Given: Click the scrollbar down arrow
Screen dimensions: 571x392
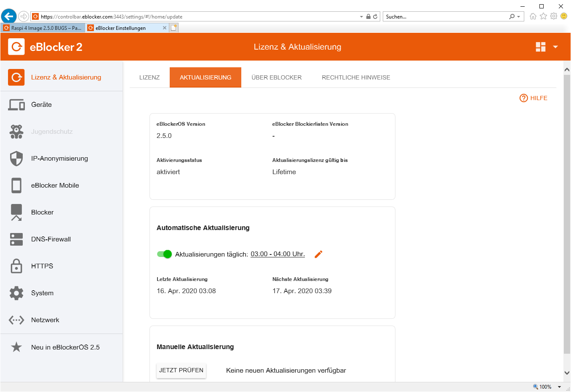Looking at the screenshot, I should [x=567, y=373].
